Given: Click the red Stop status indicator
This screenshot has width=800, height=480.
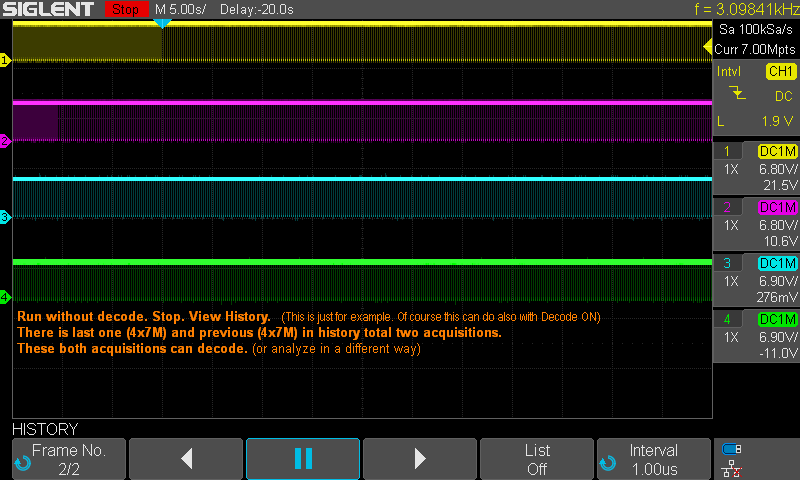Looking at the screenshot, I should pyautogui.click(x=126, y=9).
